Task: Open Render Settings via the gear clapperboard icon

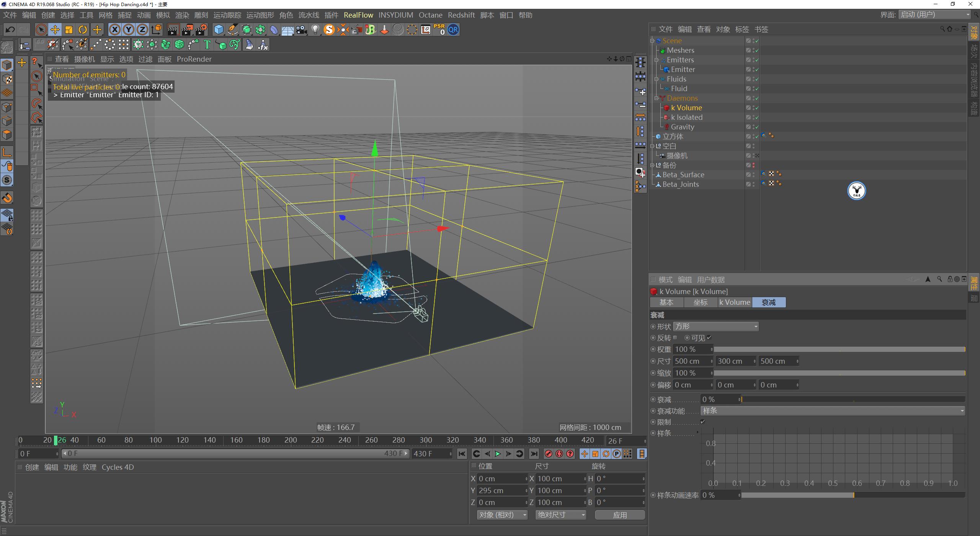Action: pos(202,29)
